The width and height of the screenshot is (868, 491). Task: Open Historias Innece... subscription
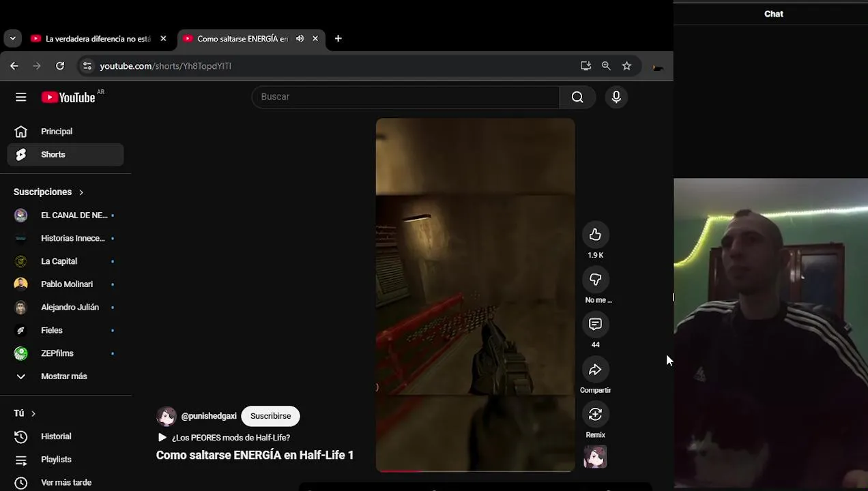[x=66, y=238]
